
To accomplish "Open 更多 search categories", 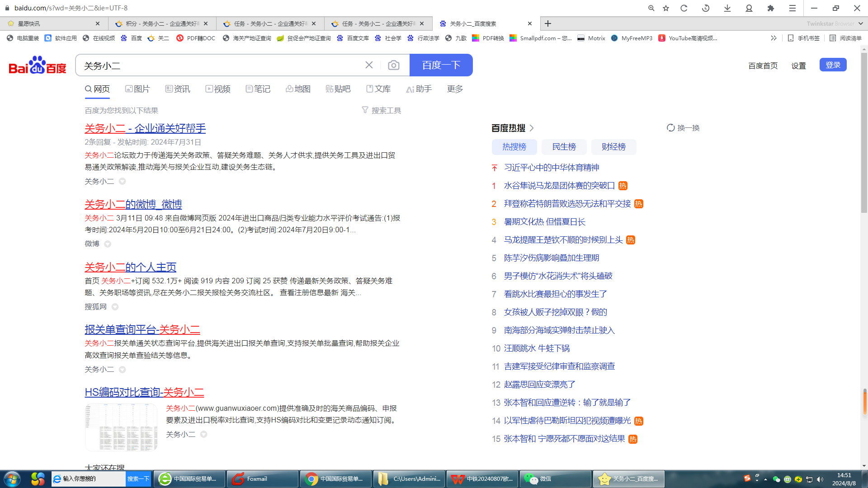I will [455, 89].
